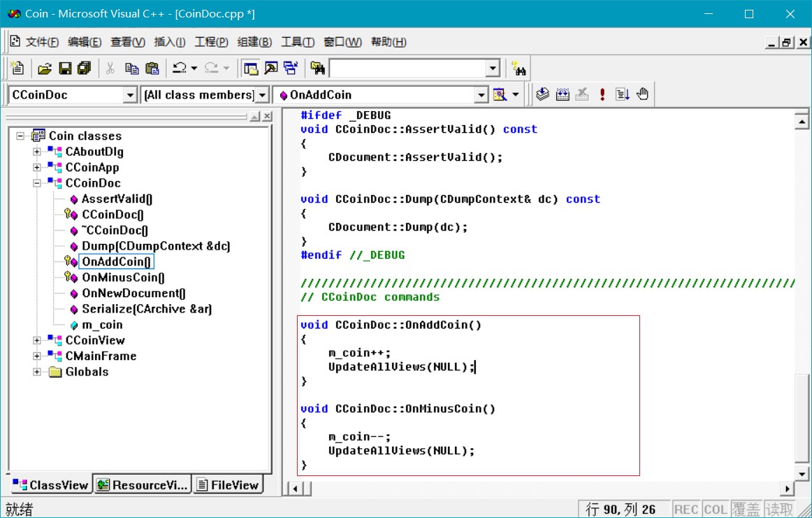Click the document icon left of 文件 menu

(x=15, y=41)
